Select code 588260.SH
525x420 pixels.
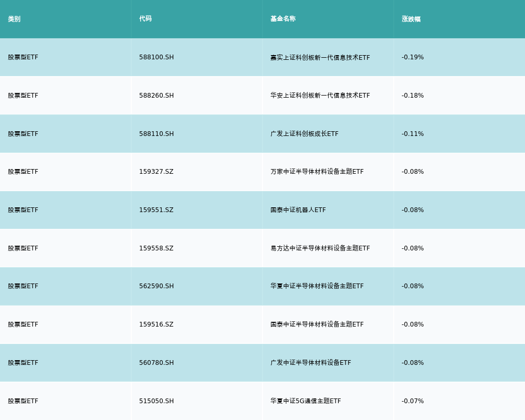pyautogui.click(x=156, y=96)
